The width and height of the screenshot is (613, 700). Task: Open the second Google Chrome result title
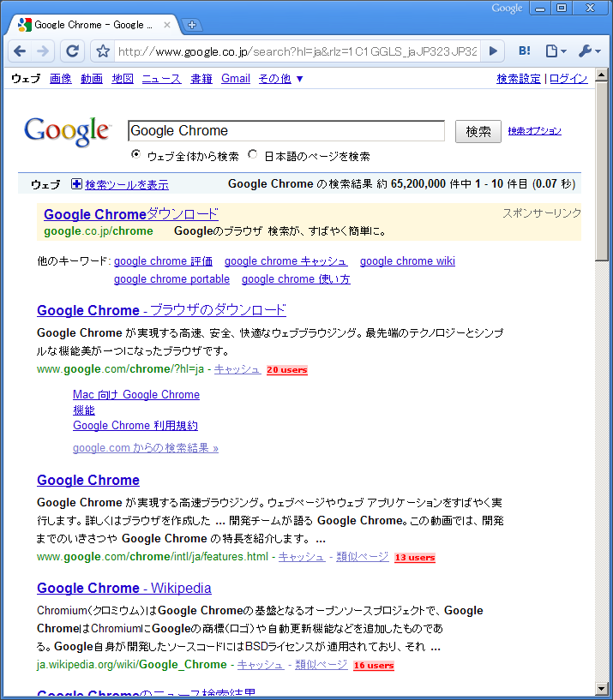[x=88, y=480]
